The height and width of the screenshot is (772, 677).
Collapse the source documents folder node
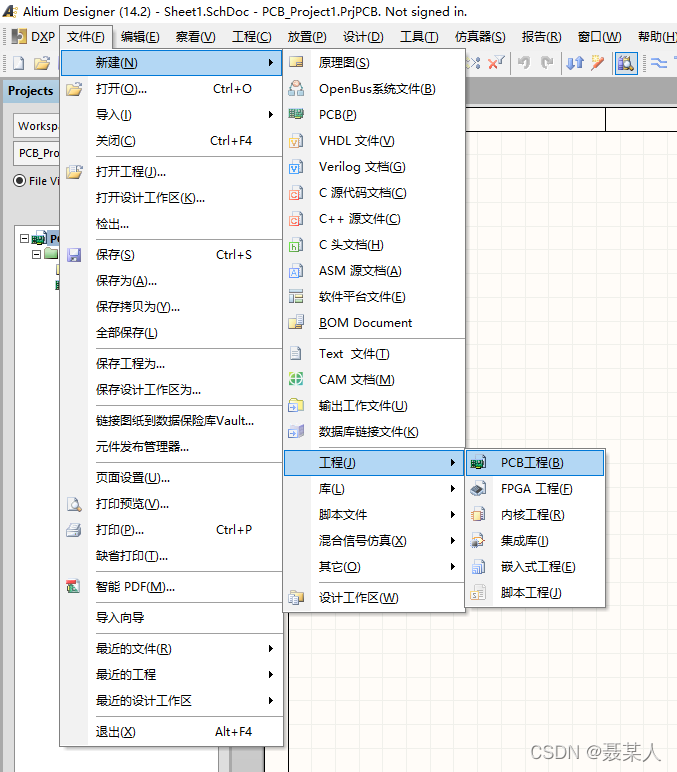point(36,255)
